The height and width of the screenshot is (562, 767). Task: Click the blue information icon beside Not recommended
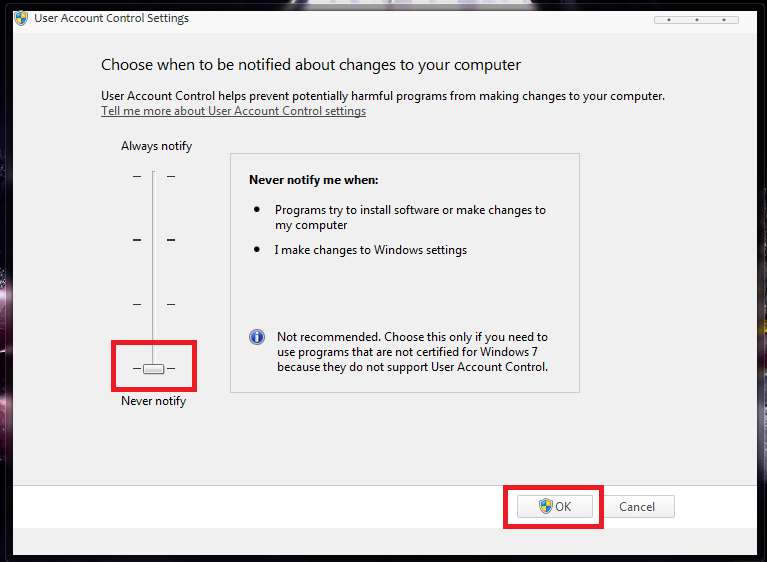pyautogui.click(x=257, y=337)
